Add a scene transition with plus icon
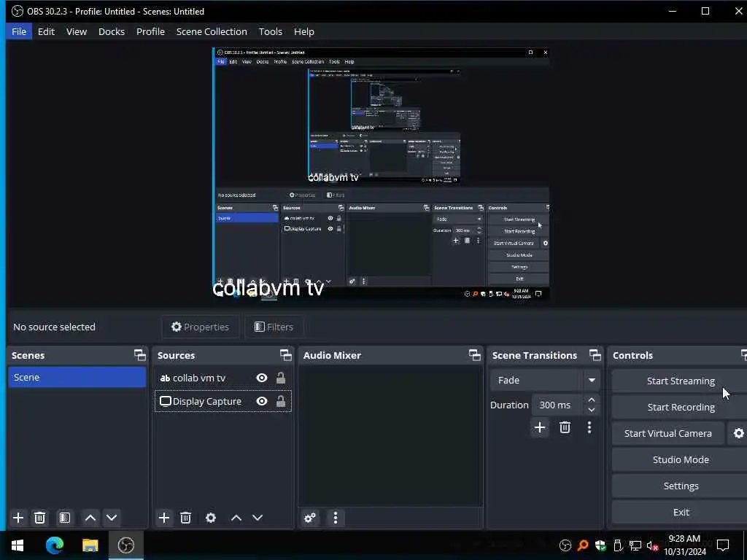This screenshot has height=560, width=747. pos(540,427)
